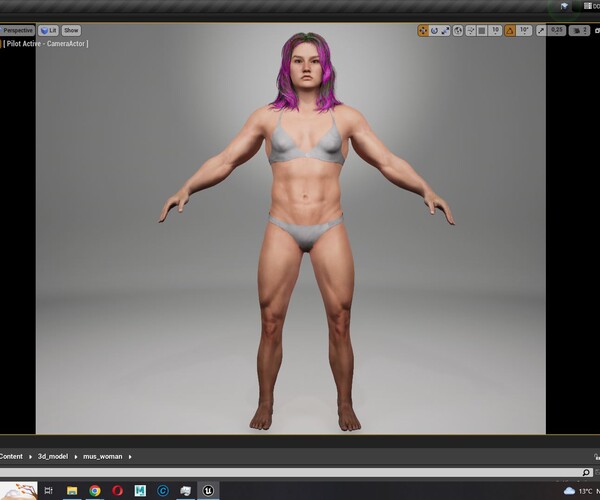Click the search magnifier icon
600x500 pixels.
tap(586, 472)
